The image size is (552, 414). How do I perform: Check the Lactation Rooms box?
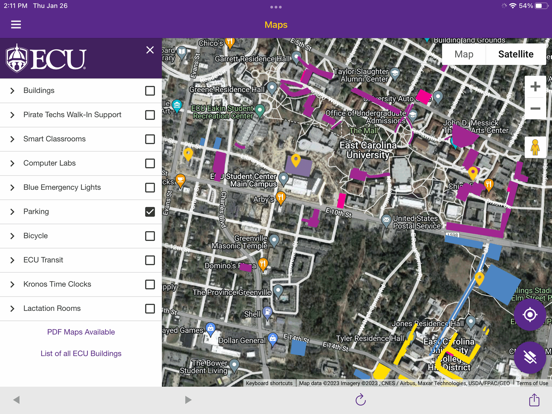pyautogui.click(x=150, y=309)
